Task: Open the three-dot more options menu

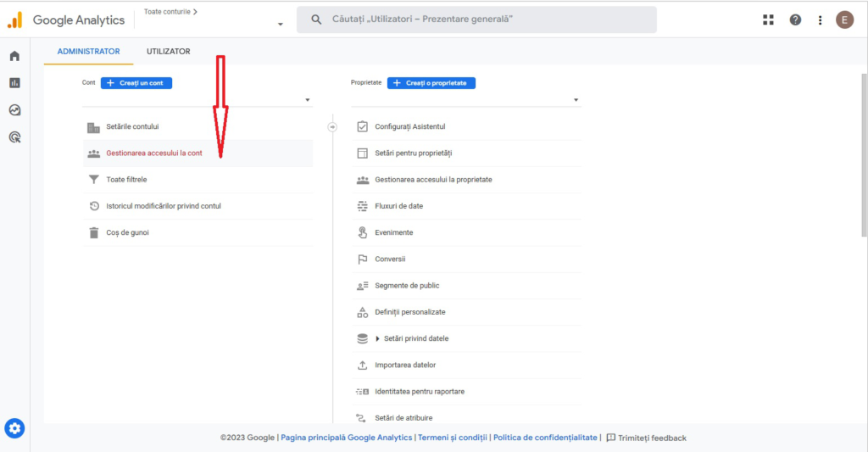Action: click(x=821, y=20)
